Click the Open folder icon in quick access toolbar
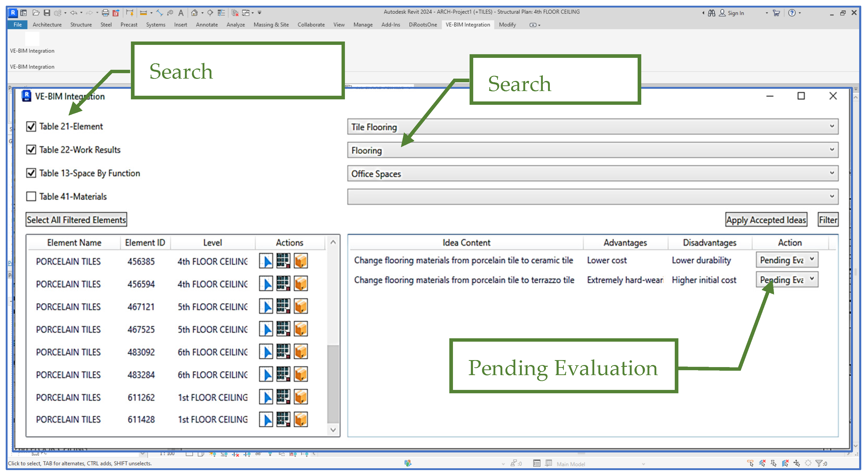This screenshot has width=868, height=475. tap(36, 13)
